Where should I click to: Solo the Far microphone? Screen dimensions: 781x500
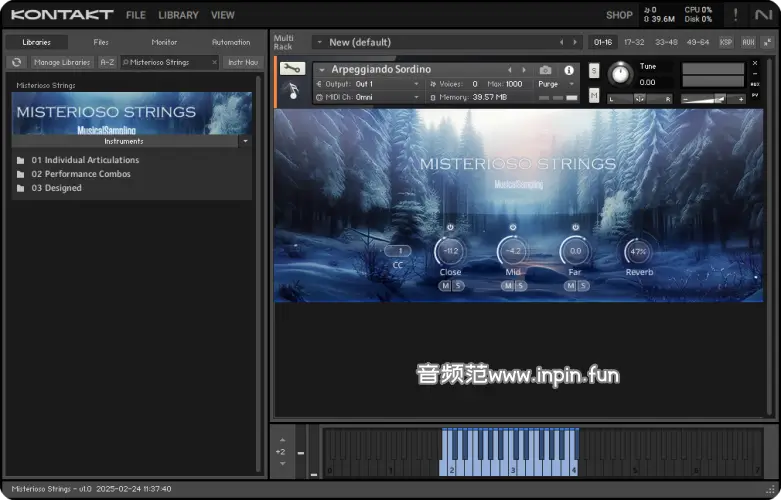click(582, 286)
